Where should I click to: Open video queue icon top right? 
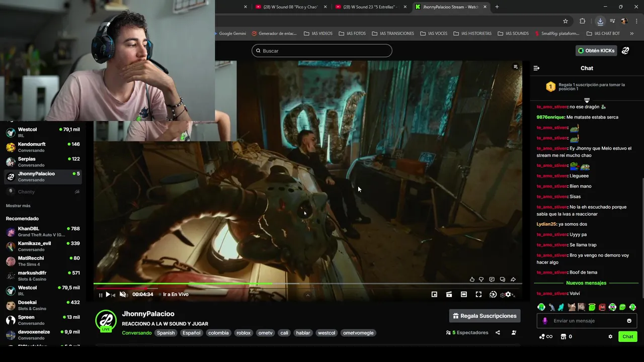click(x=515, y=67)
